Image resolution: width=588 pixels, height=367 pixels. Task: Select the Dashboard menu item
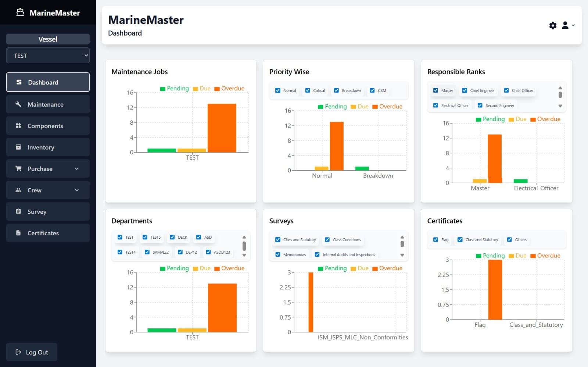tap(48, 82)
